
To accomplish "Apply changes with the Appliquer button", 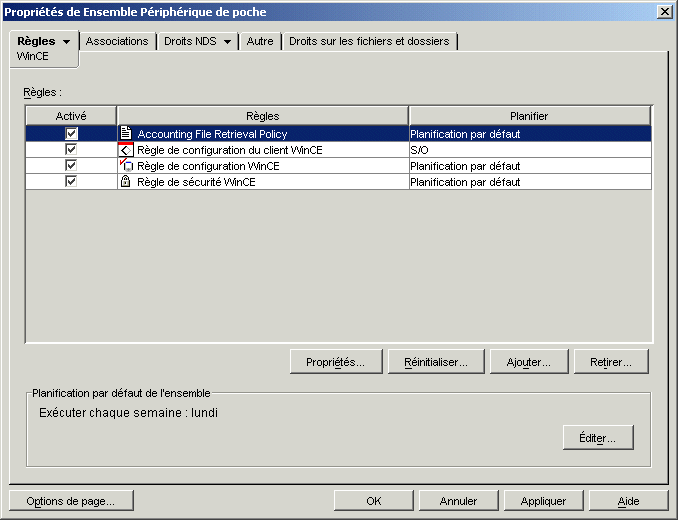I will [x=543, y=501].
